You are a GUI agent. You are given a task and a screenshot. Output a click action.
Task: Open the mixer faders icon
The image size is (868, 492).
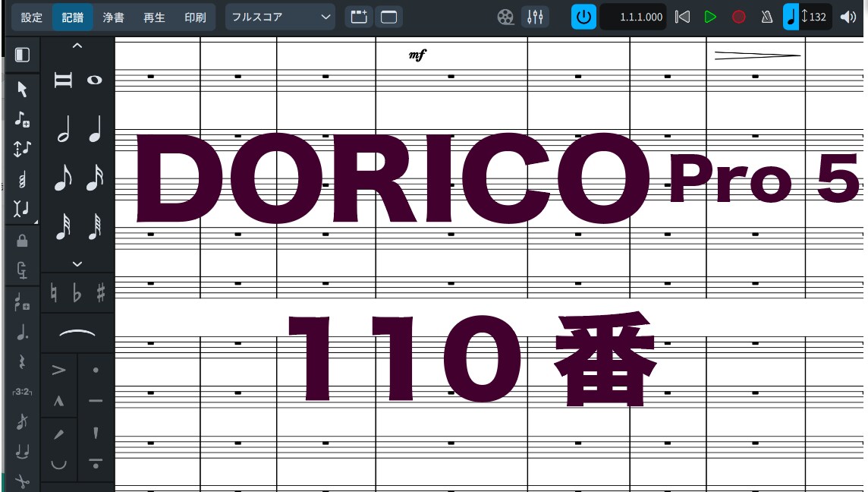coord(536,17)
